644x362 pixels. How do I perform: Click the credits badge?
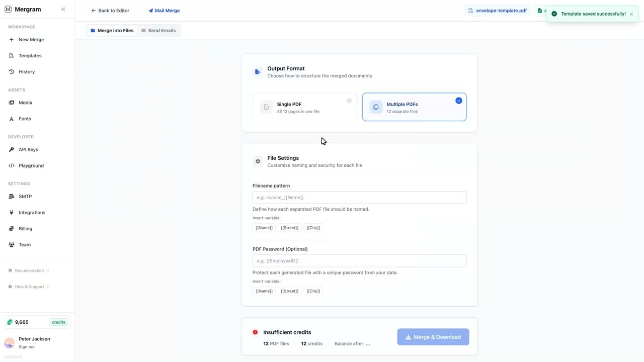[x=58, y=322]
